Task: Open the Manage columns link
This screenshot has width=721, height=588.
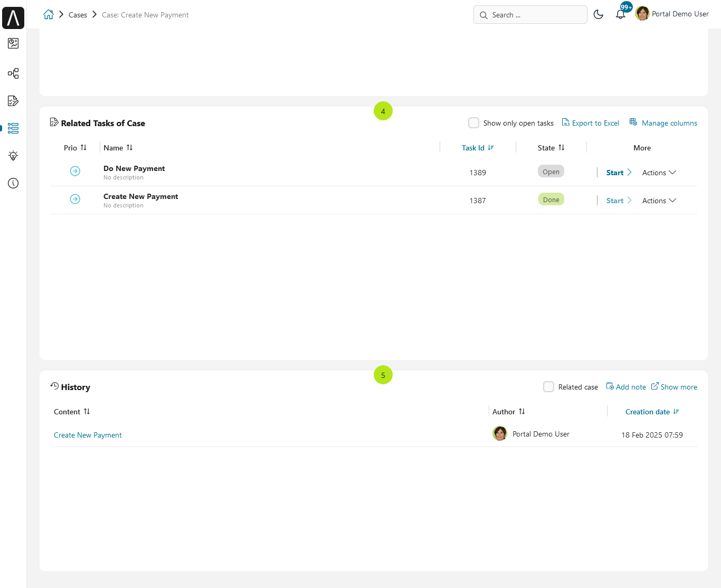Action: 663,123
